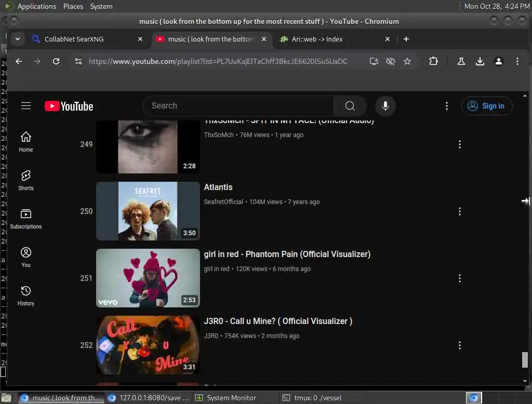The height and width of the screenshot is (404, 532).
Task: Click the install app icon in address bar
Action: coord(374,61)
